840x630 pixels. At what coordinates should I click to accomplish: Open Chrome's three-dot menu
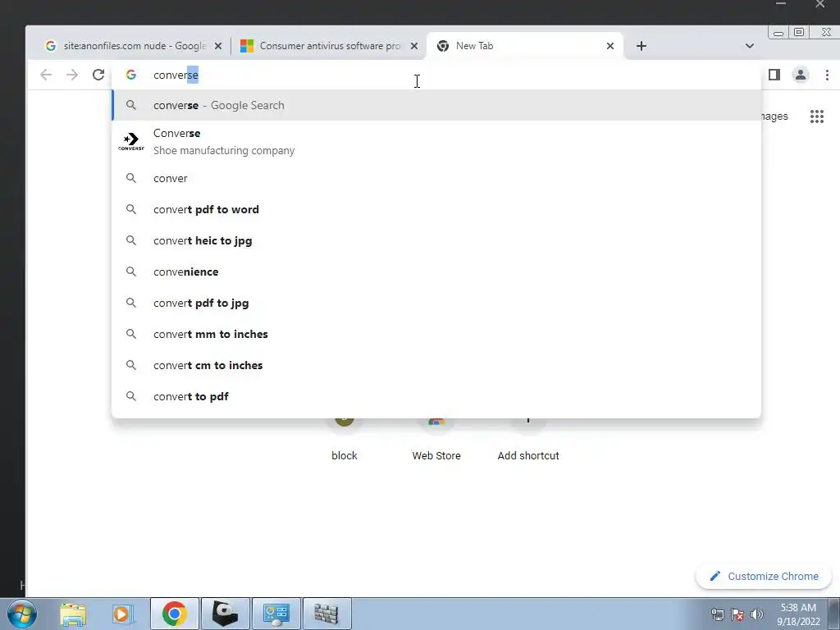(827, 75)
